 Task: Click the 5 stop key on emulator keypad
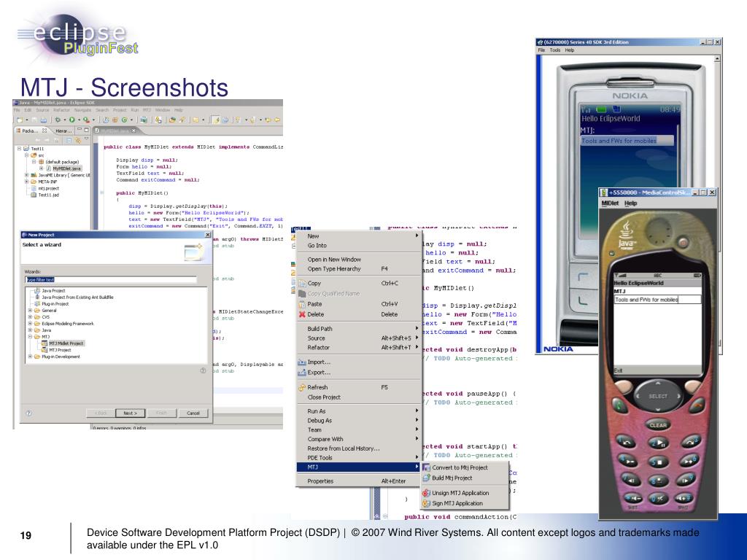click(659, 462)
